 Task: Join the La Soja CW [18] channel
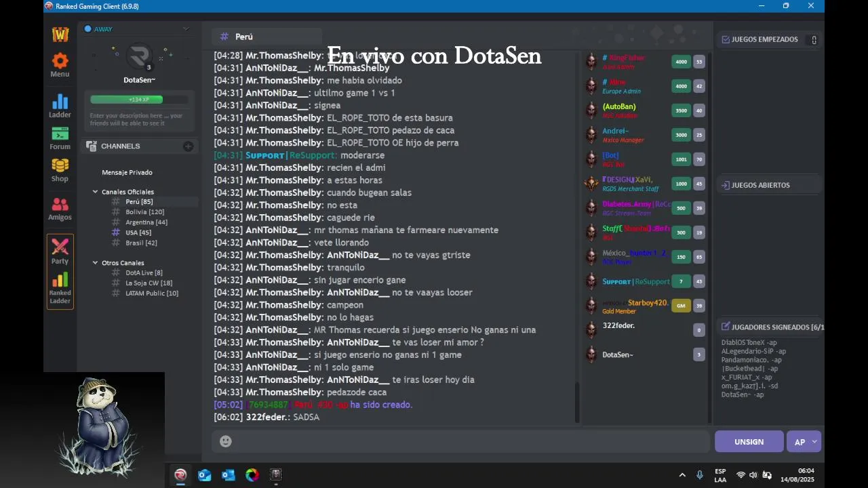click(149, 283)
